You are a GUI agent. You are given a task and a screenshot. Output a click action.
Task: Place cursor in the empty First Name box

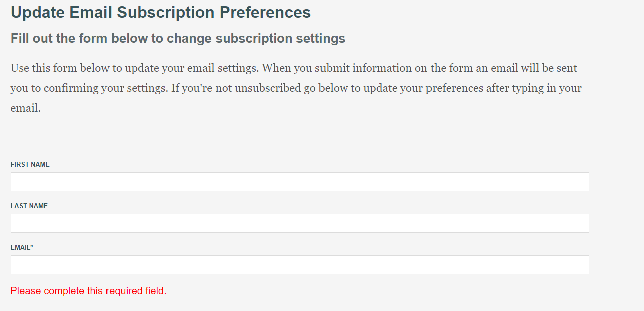(x=299, y=181)
